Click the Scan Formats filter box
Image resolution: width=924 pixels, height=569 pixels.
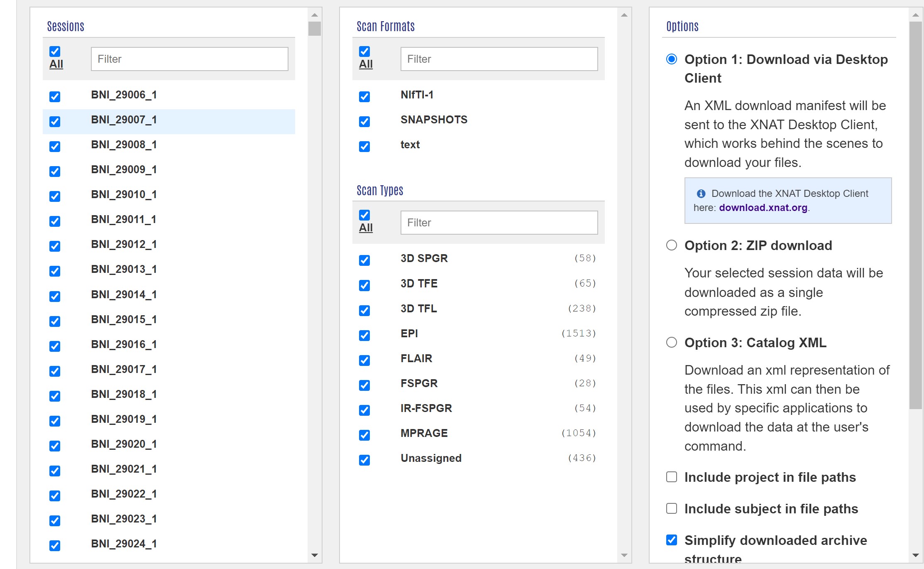point(499,59)
